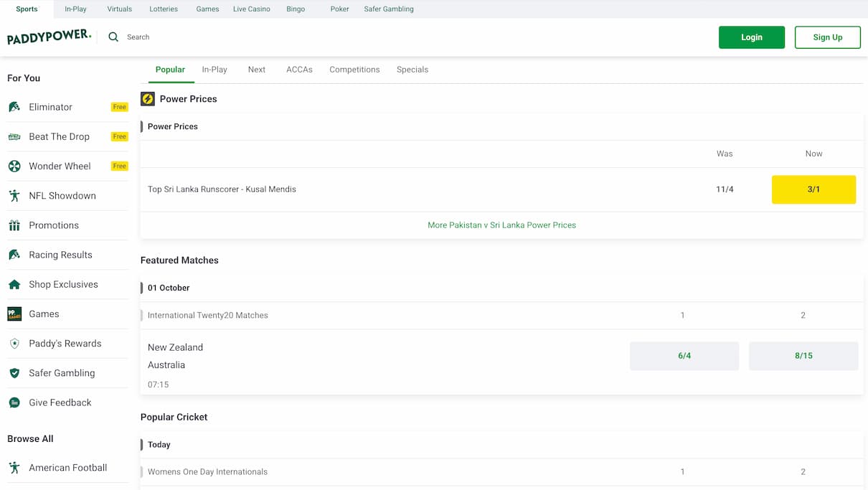Select the 3/1 Power Price for Kusal Mendis
Image resolution: width=868 pixels, height=490 pixels.
tap(813, 189)
